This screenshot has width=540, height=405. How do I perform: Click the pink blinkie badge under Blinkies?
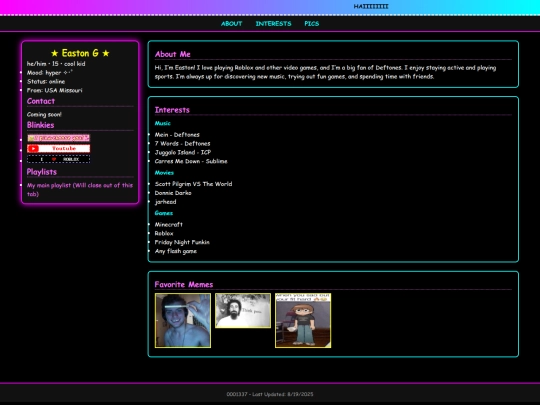[59, 138]
